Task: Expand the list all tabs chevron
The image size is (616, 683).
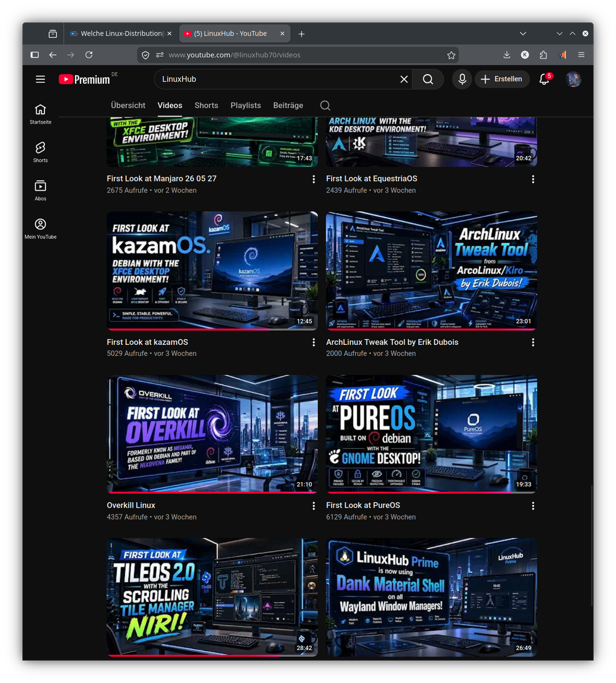Action: click(523, 34)
